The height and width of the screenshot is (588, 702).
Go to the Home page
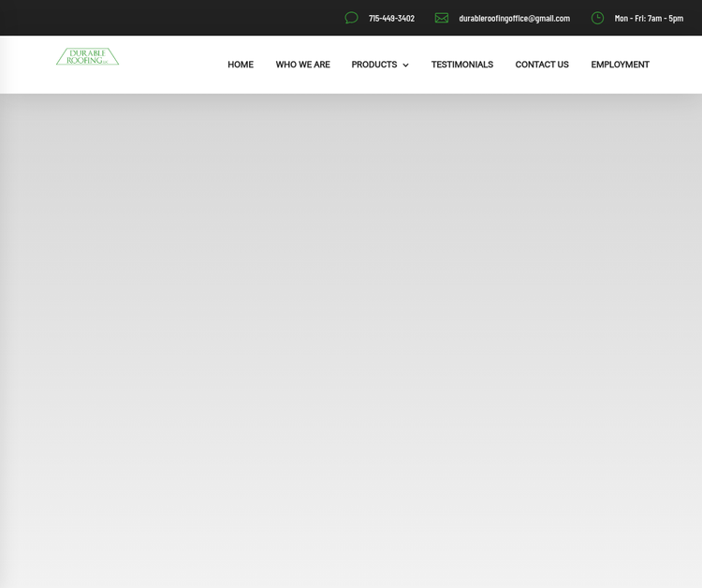[241, 65]
